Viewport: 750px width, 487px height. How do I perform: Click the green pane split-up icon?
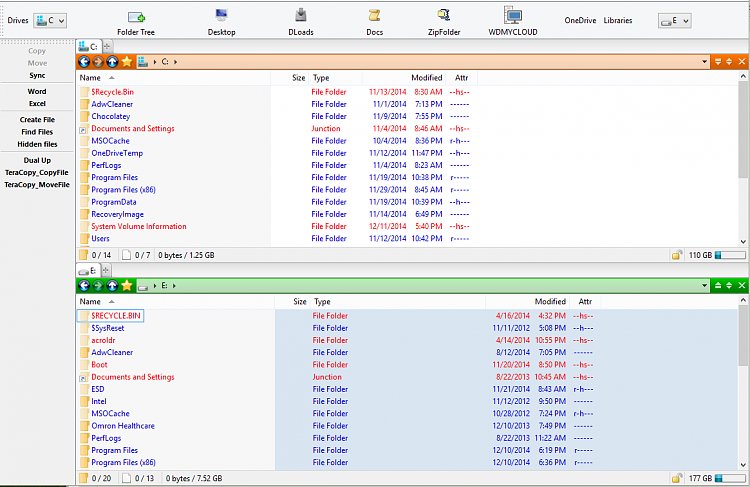click(x=717, y=286)
